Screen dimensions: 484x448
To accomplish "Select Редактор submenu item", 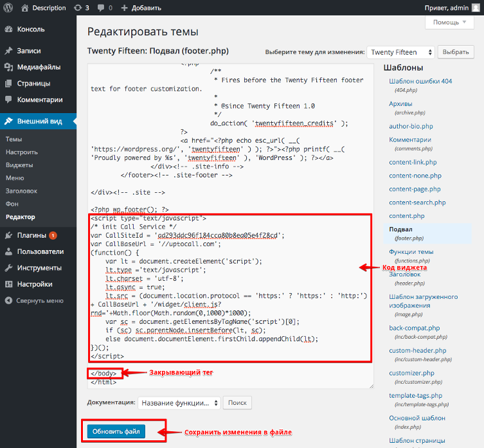I will 21,217.
